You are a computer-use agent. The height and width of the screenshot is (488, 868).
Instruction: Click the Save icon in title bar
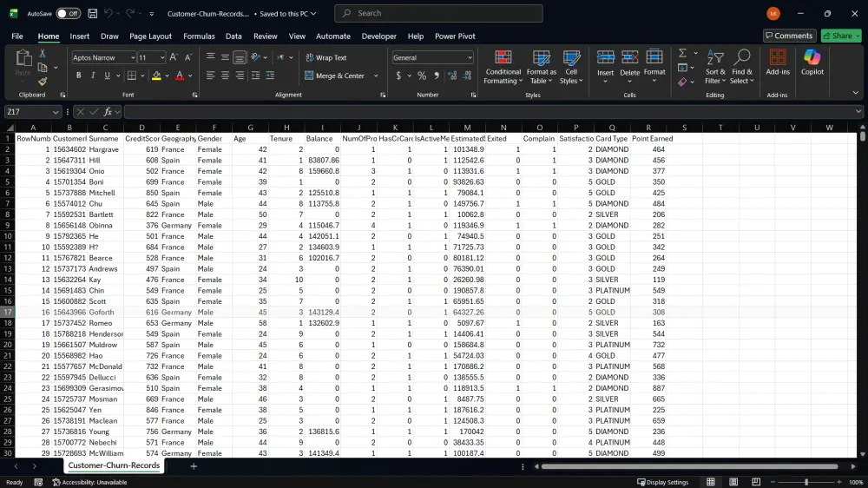coord(93,13)
